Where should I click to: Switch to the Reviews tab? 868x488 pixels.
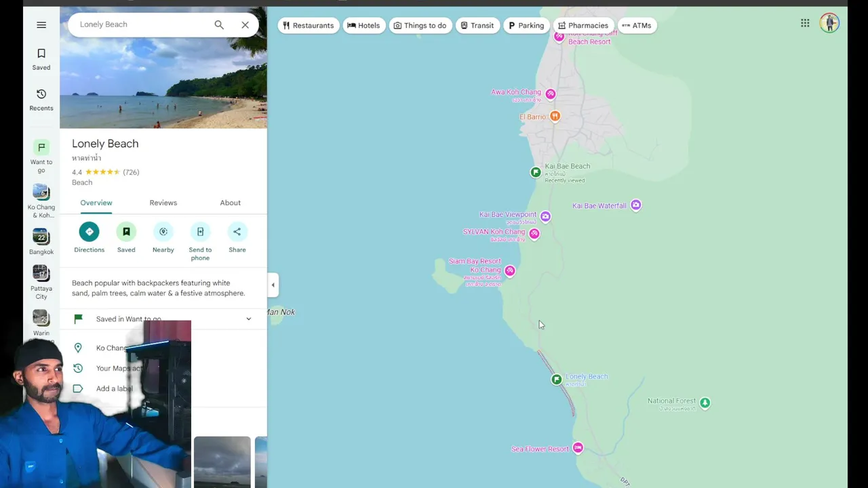(x=163, y=203)
